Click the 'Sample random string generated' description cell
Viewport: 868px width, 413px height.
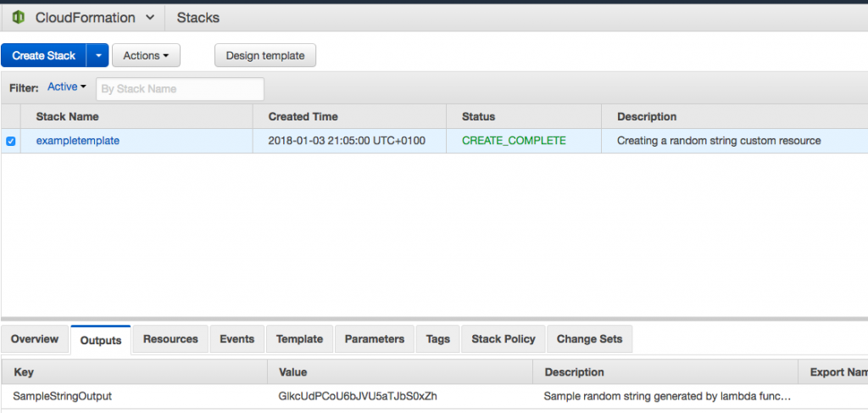click(x=667, y=396)
